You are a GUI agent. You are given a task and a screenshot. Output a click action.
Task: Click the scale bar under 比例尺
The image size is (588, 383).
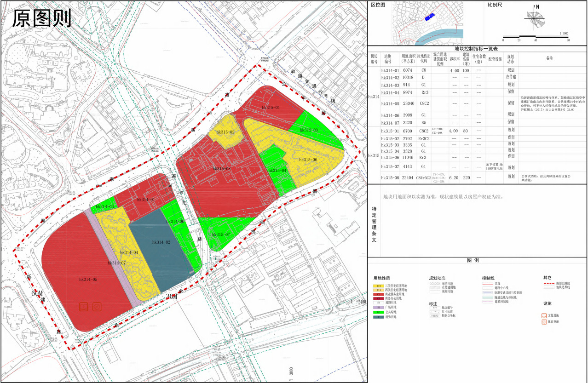click(536, 37)
